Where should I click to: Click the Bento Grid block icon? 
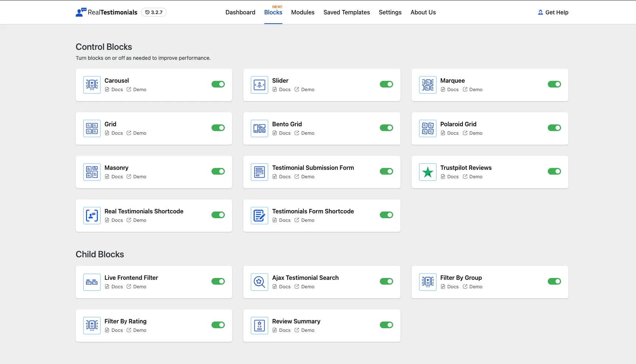(x=259, y=128)
